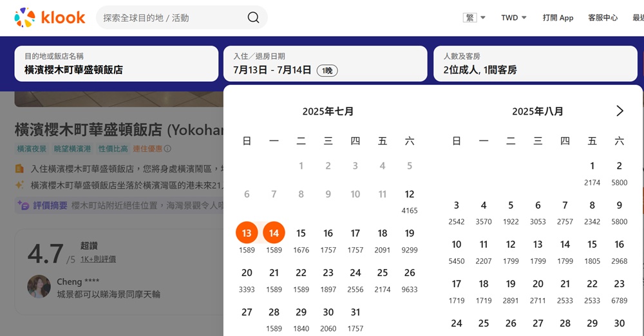644x336 pixels.
Task: Select August 5 priced 1922
Action: (x=511, y=212)
